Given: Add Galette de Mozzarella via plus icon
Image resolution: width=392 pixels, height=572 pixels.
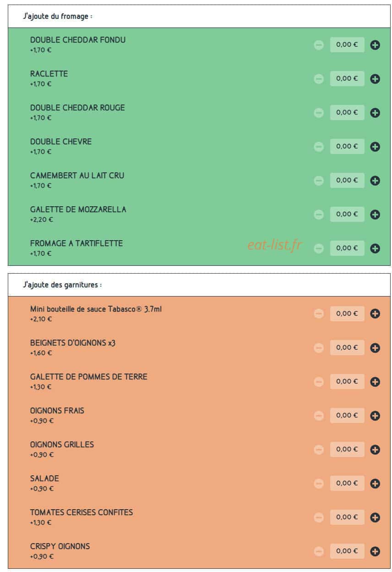Looking at the screenshot, I should (375, 214).
